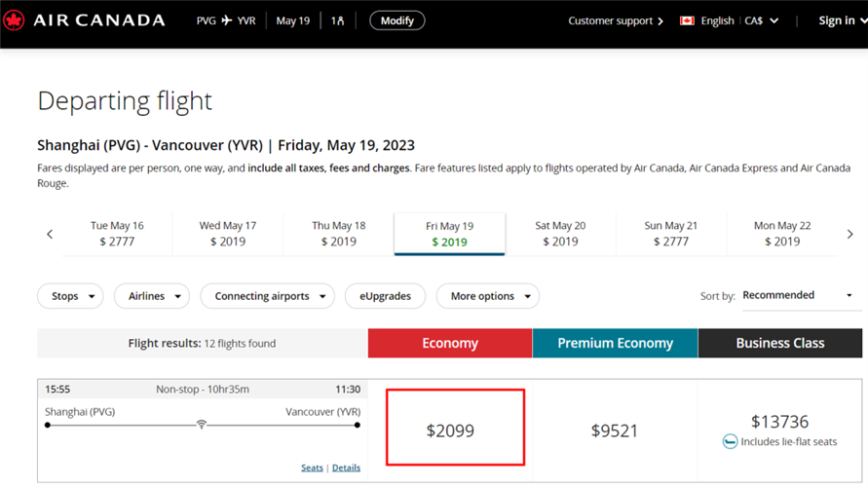Expand the More options dropdown
Image resolution: width=868 pixels, height=487 pixels.
pyautogui.click(x=487, y=296)
